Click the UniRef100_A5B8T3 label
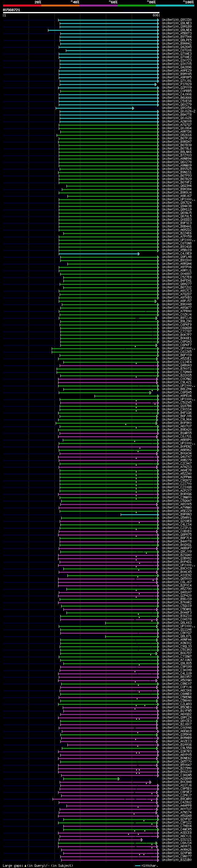 pos(176,33)
